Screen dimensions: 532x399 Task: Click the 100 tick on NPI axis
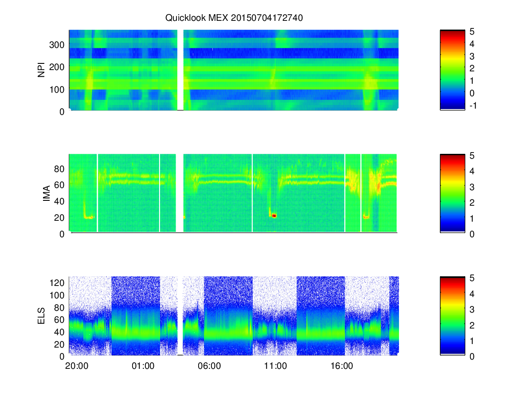(x=58, y=89)
